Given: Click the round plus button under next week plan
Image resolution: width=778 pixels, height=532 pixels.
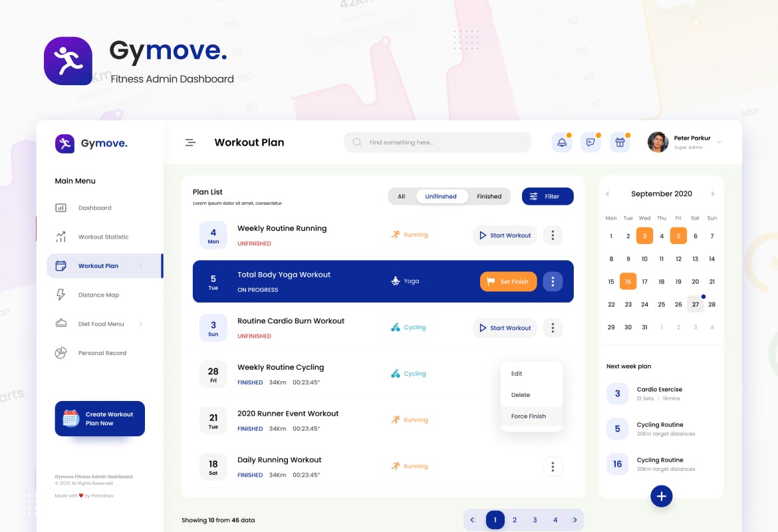Looking at the screenshot, I should [662, 496].
